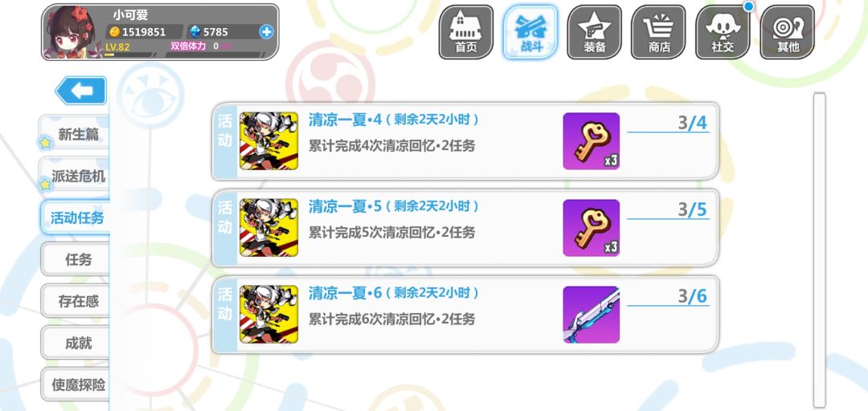Select the 活动任务 tab

76,218
